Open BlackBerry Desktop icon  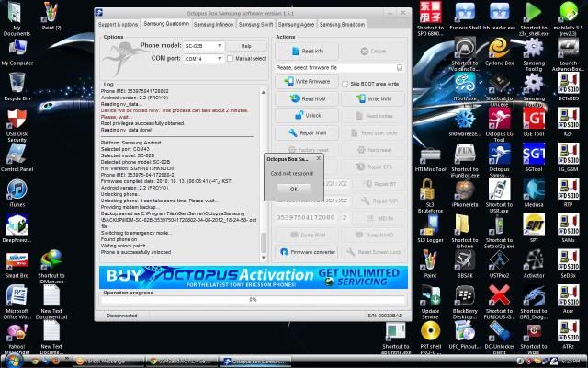click(x=465, y=302)
